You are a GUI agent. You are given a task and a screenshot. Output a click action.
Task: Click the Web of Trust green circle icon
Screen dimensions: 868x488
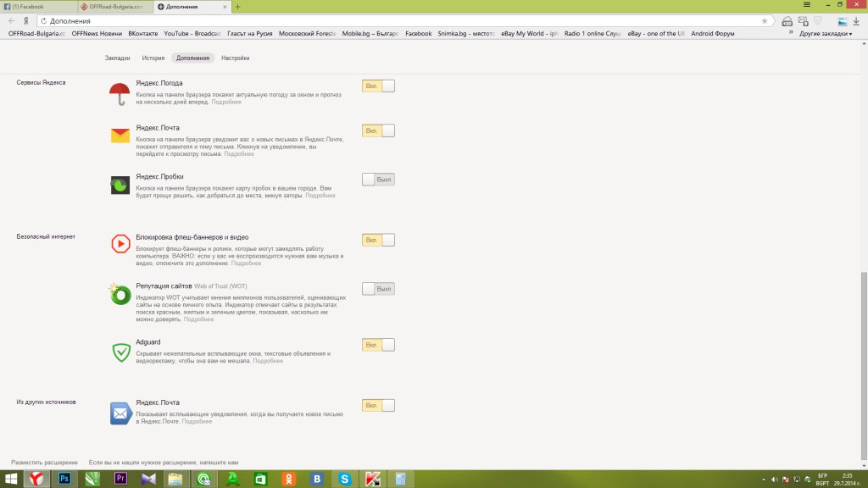[x=120, y=294]
